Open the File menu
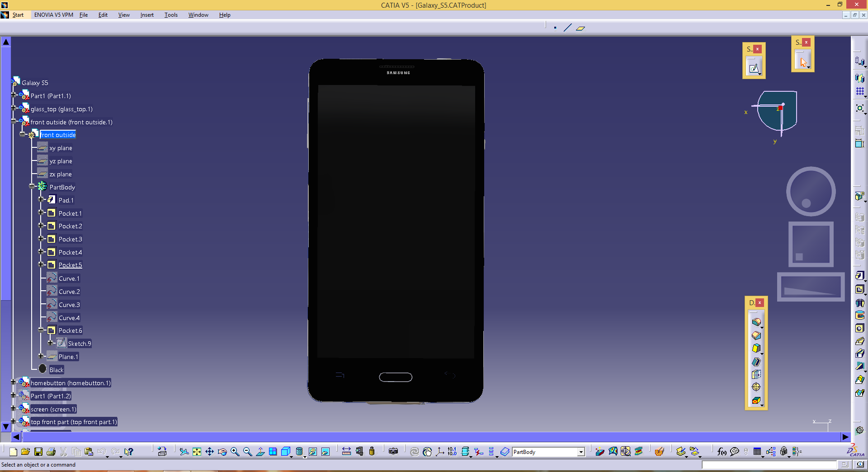 84,15
